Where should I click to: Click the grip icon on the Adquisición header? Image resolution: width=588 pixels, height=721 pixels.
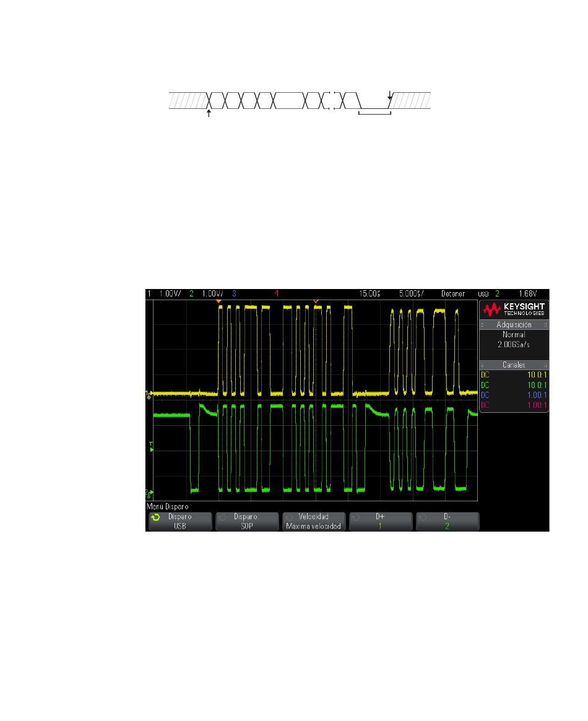[482, 325]
